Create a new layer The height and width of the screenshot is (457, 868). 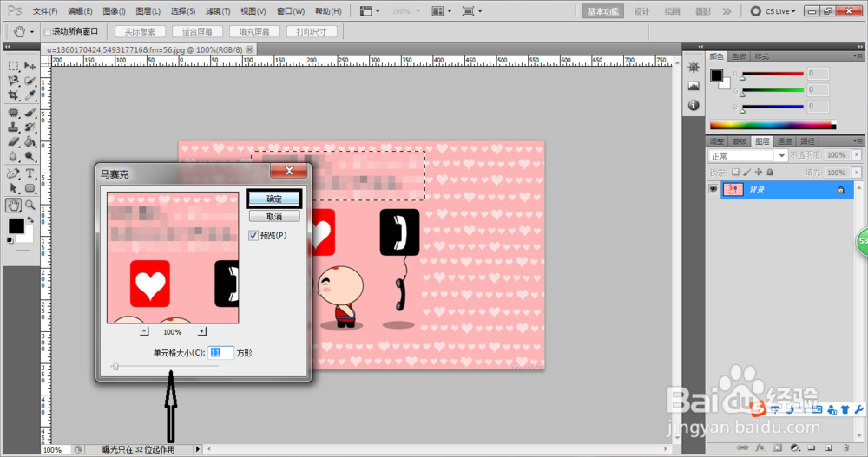[829, 447]
